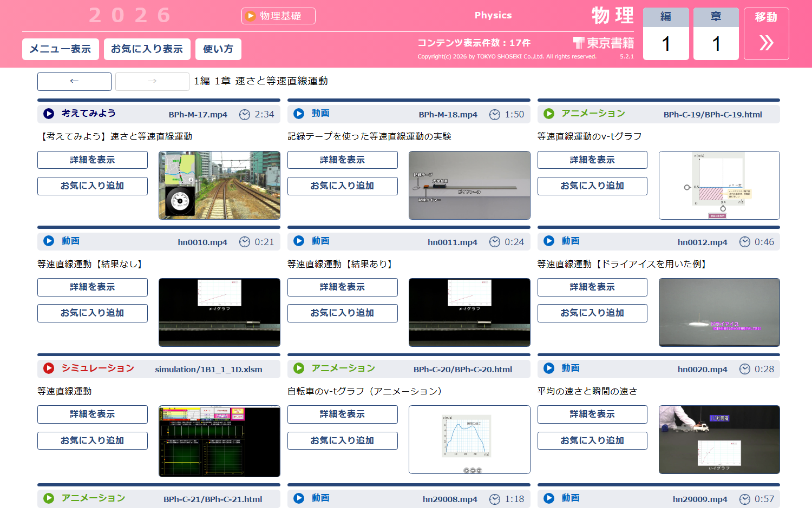Click blue play icon for BPh-M-18.mp4 video
The width and height of the screenshot is (812, 514).
299,114
